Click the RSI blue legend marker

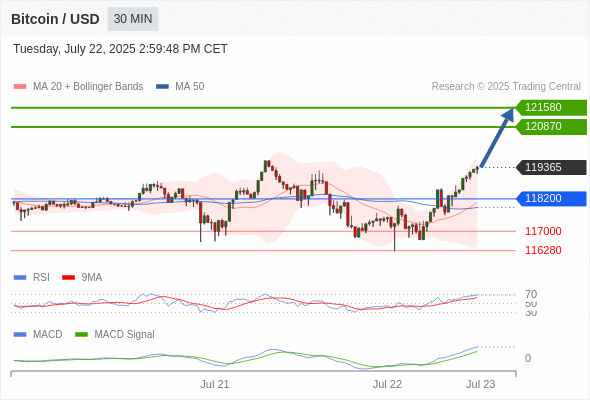click(x=20, y=278)
